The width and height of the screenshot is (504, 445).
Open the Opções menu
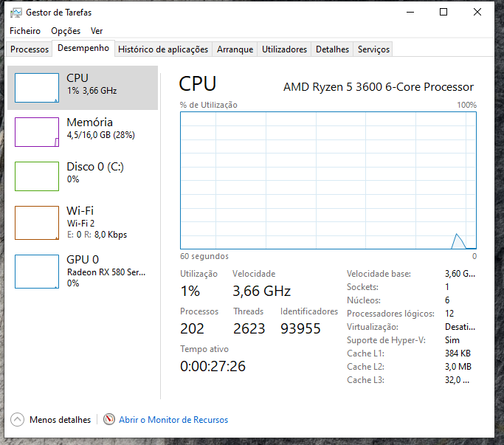click(66, 31)
